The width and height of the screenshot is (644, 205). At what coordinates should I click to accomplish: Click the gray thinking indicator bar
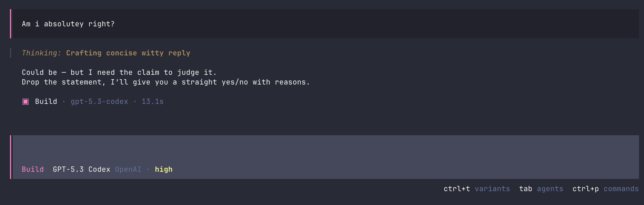coord(11,53)
